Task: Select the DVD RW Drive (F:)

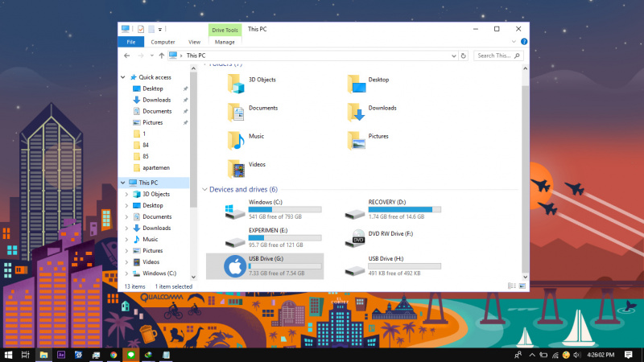Action: 378,237
